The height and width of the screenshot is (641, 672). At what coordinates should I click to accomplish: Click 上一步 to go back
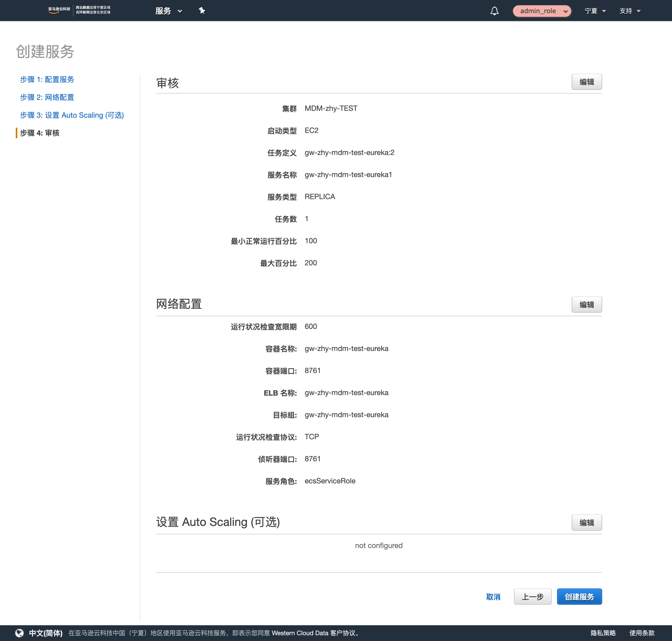click(x=533, y=597)
